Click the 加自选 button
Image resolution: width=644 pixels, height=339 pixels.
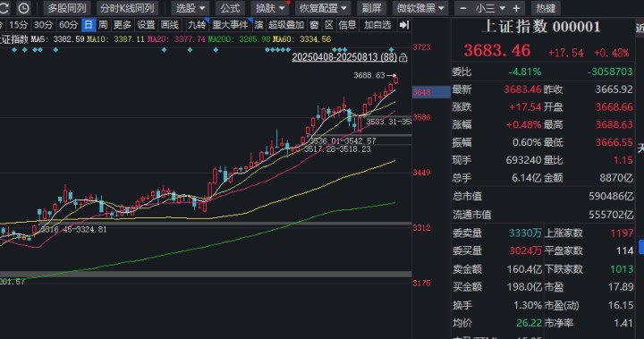[x=377, y=25]
